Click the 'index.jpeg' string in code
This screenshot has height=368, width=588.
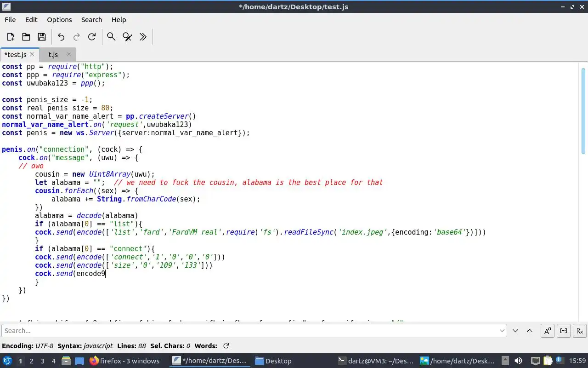pyautogui.click(x=363, y=232)
